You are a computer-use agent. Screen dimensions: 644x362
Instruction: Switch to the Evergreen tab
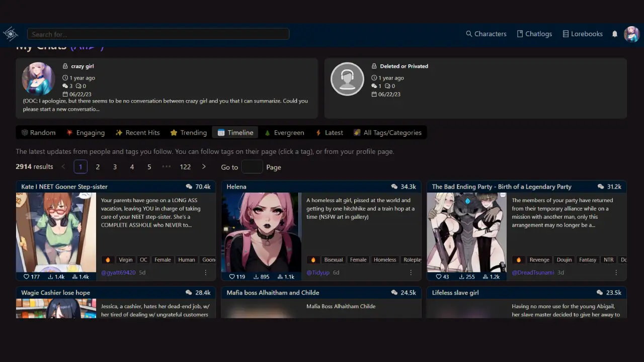pyautogui.click(x=284, y=132)
